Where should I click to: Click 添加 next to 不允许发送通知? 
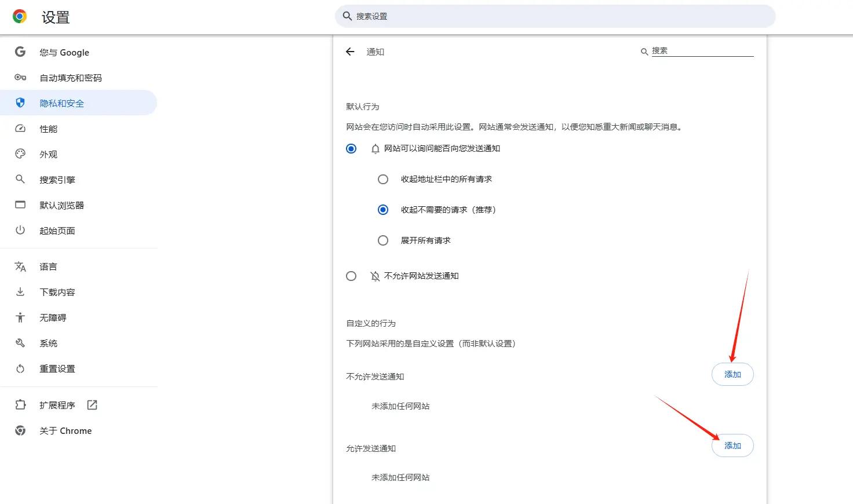pyautogui.click(x=732, y=374)
